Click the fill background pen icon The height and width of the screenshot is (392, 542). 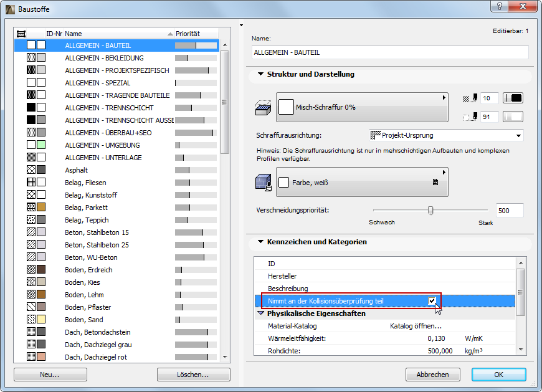click(x=470, y=117)
